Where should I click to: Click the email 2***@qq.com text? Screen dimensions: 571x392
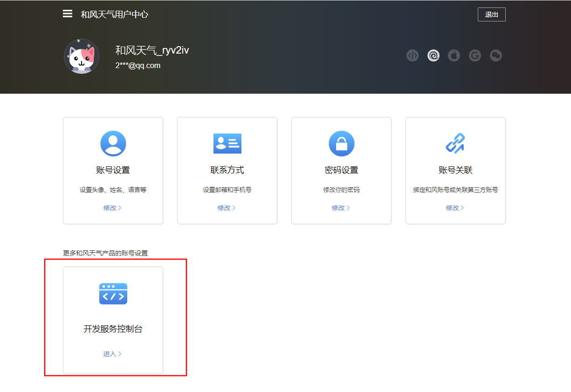138,66
